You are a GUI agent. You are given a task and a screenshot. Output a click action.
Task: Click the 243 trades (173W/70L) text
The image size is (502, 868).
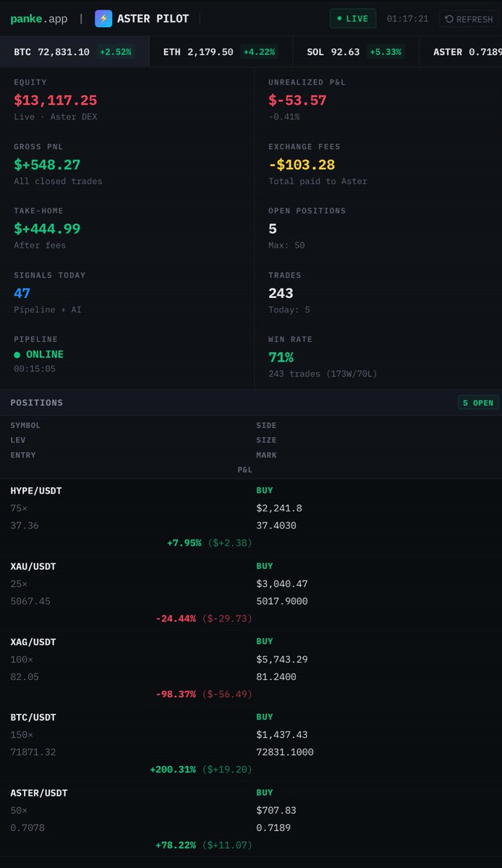coord(323,374)
